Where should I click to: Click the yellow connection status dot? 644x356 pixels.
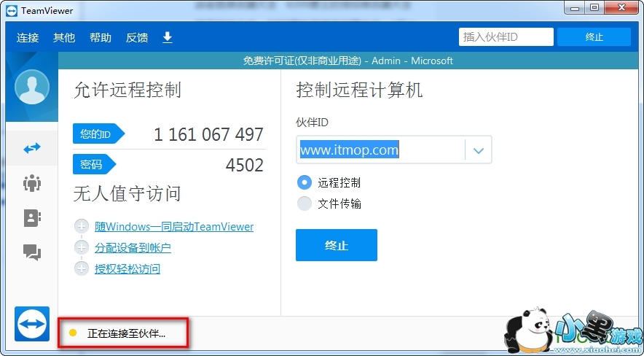coord(73,333)
